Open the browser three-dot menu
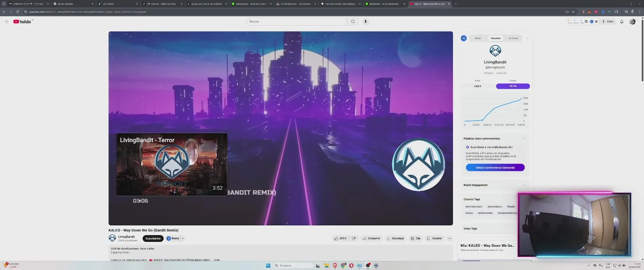 click(x=640, y=12)
